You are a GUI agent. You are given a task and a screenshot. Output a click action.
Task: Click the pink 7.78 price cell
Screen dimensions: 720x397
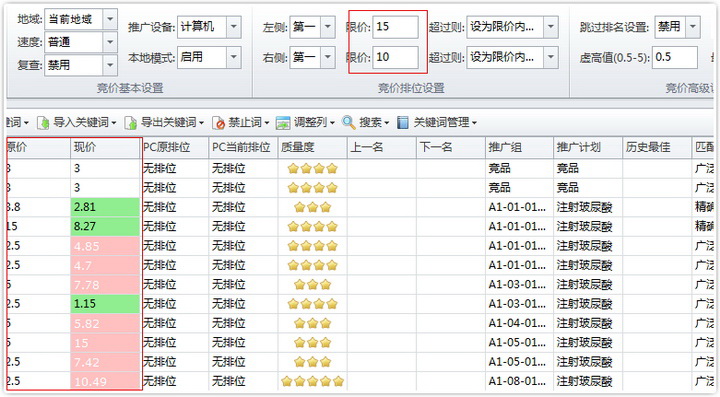(x=105, y=285)
